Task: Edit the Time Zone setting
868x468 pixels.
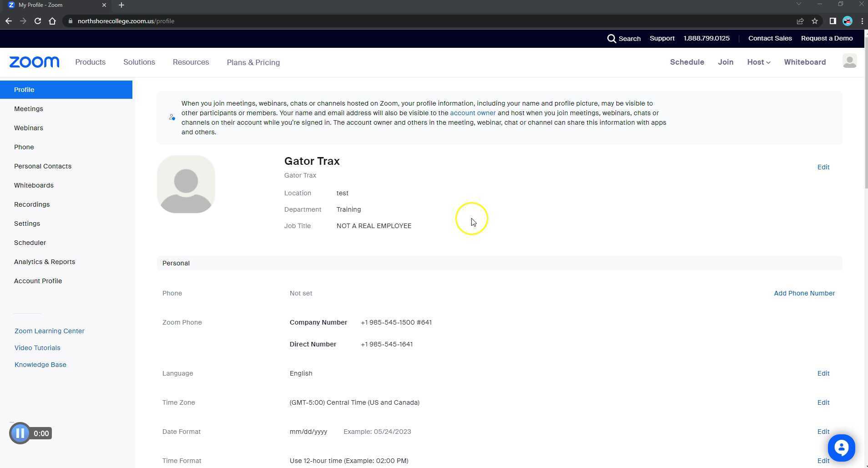Action: click(823, 402)
